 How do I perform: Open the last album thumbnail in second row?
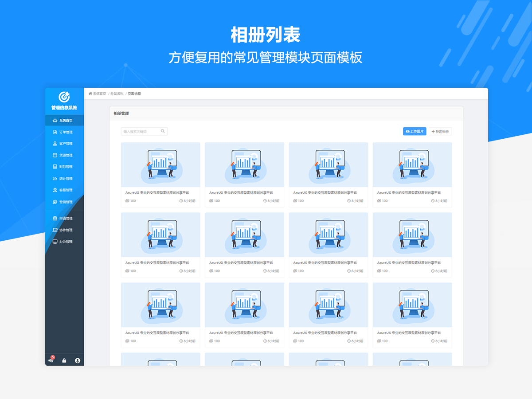pyautogui.click(x=412, y=235)
